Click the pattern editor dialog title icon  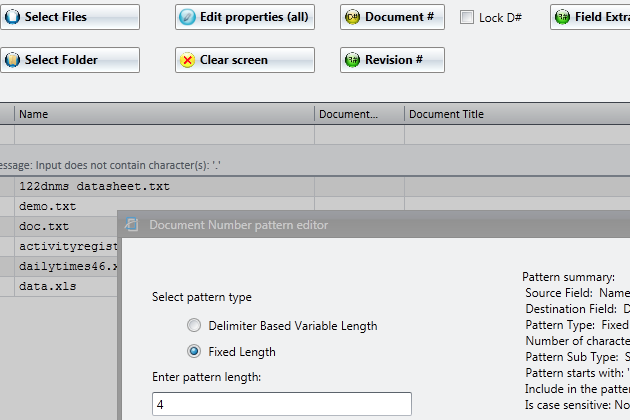tap(132, 224)
